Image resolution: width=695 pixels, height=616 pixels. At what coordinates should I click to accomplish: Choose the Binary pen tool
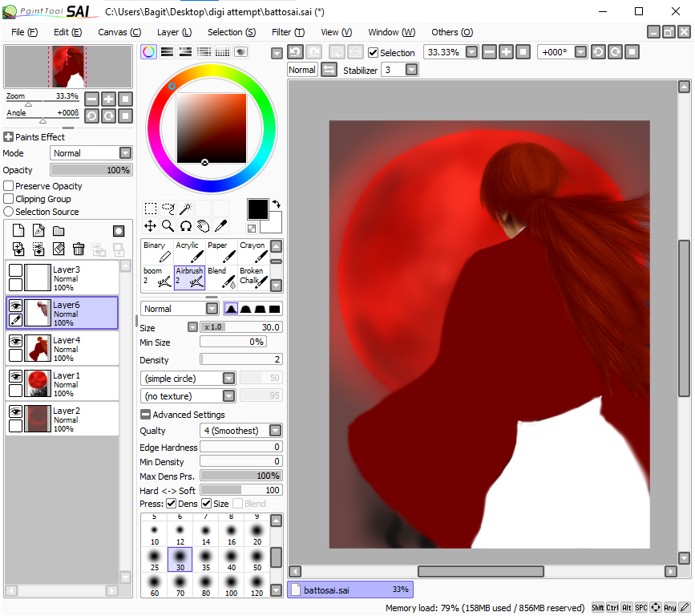tap(157, 252)
